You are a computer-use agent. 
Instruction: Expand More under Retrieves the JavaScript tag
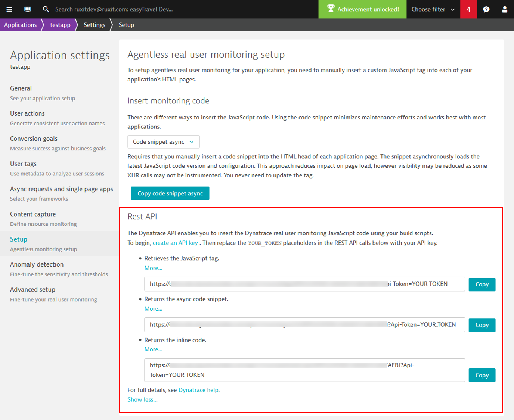(153, 268)
